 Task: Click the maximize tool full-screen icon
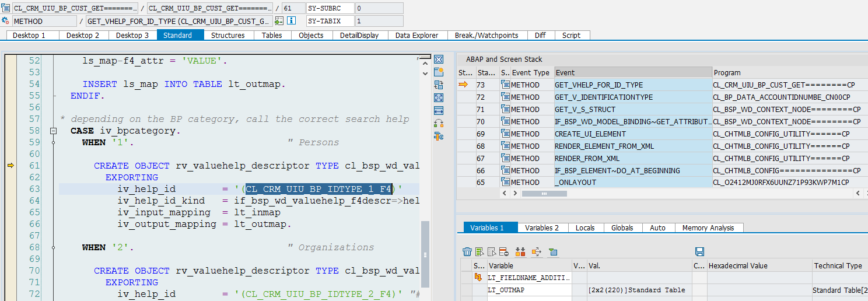tap(439, 98)
